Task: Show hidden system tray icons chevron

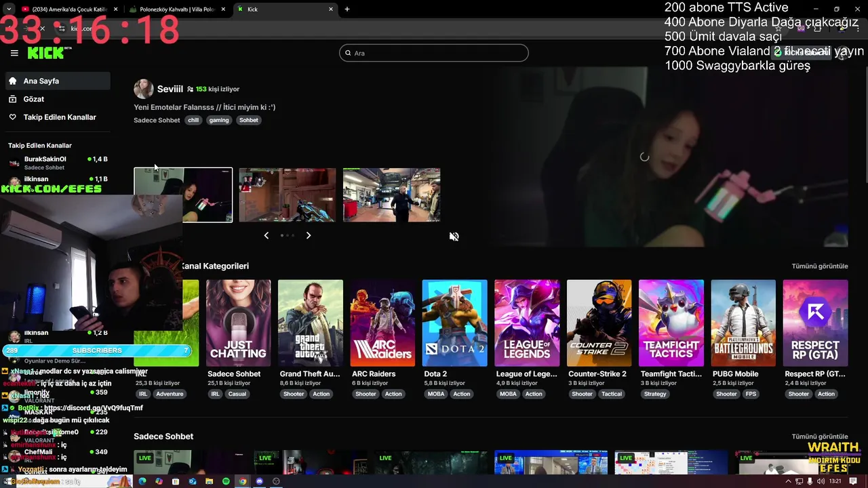Action: pos(788,481)
